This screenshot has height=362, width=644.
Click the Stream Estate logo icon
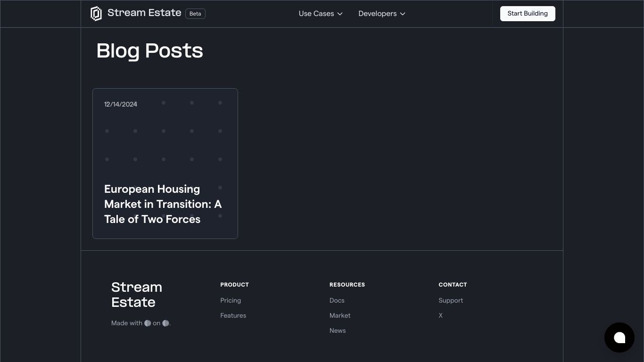tap(96, 14)
